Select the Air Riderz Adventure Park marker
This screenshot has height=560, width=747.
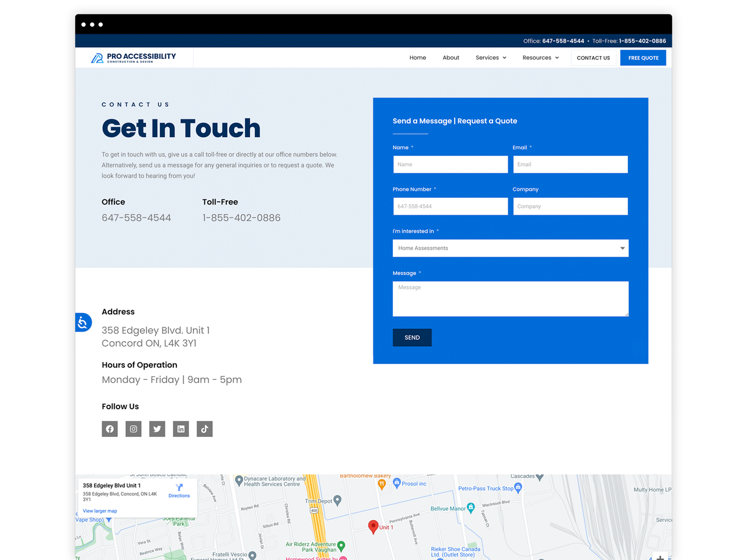coord(341,546)
